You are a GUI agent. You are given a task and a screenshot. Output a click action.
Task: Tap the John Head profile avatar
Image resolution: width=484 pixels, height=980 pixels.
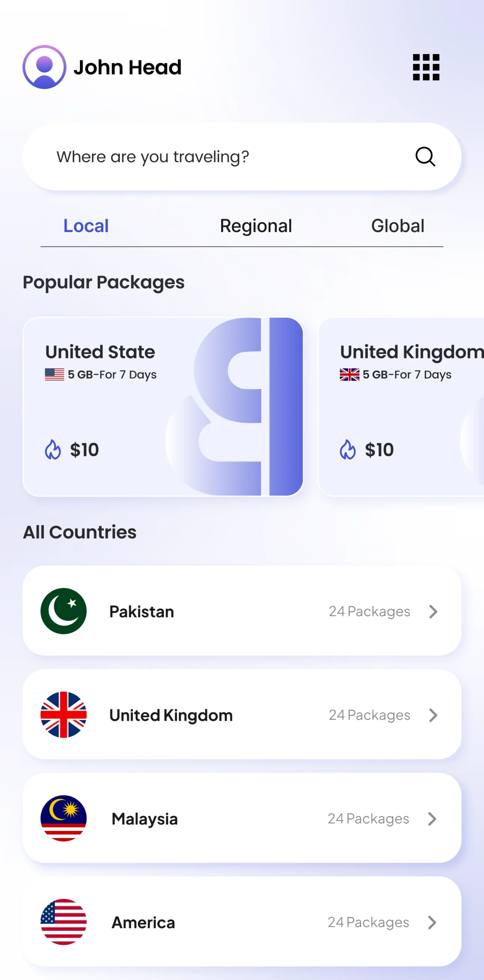click(44, 67)
